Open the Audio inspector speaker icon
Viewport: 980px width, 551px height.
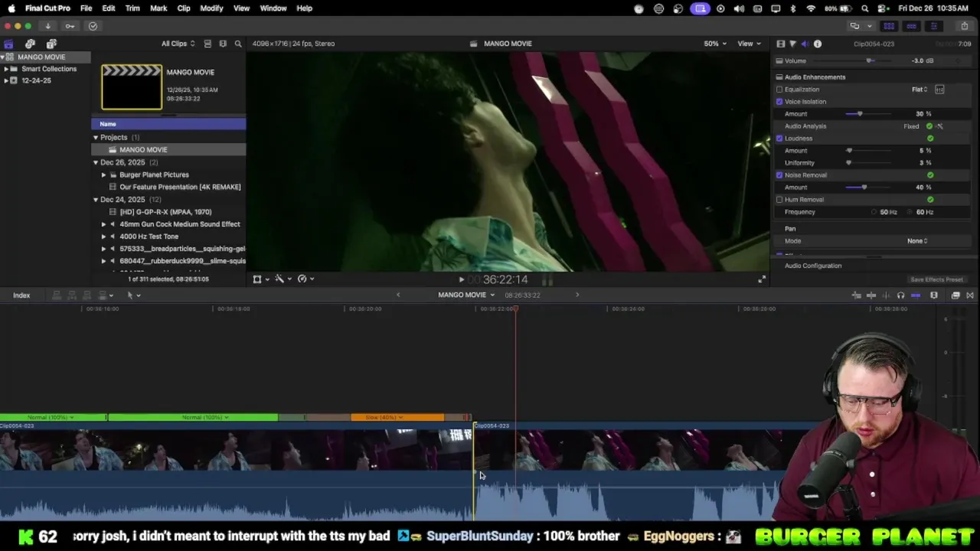805,44
